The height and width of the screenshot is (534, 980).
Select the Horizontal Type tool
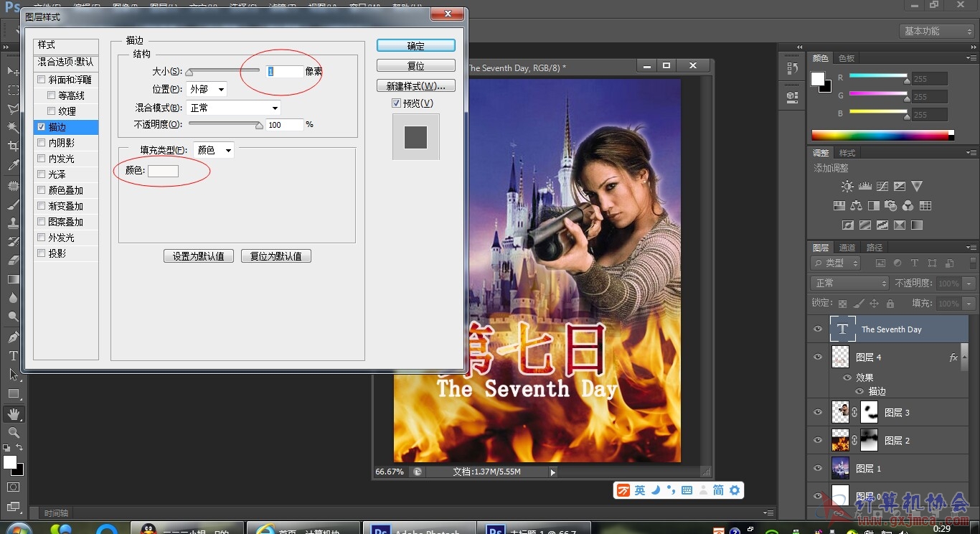coord(13,356)
